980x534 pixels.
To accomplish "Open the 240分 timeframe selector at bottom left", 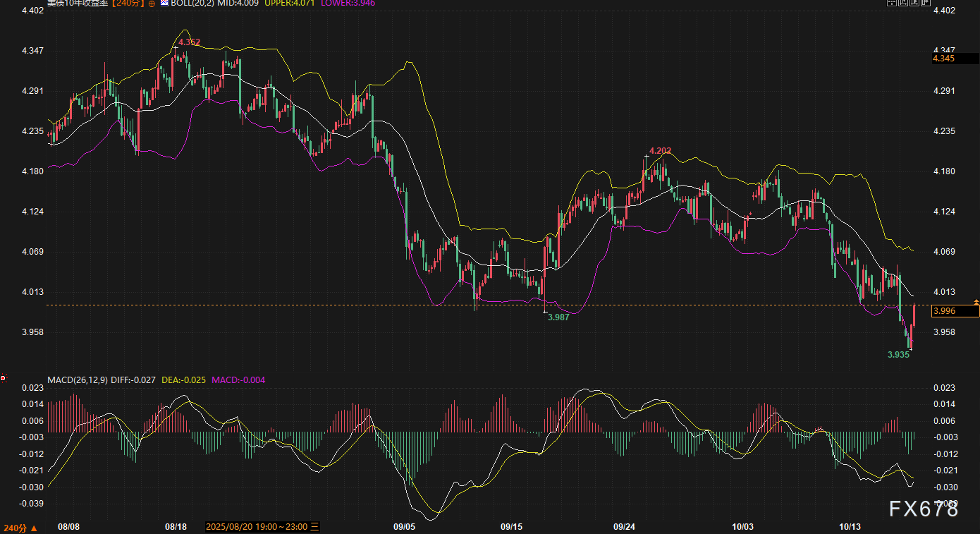I will (x=20, y=528).
